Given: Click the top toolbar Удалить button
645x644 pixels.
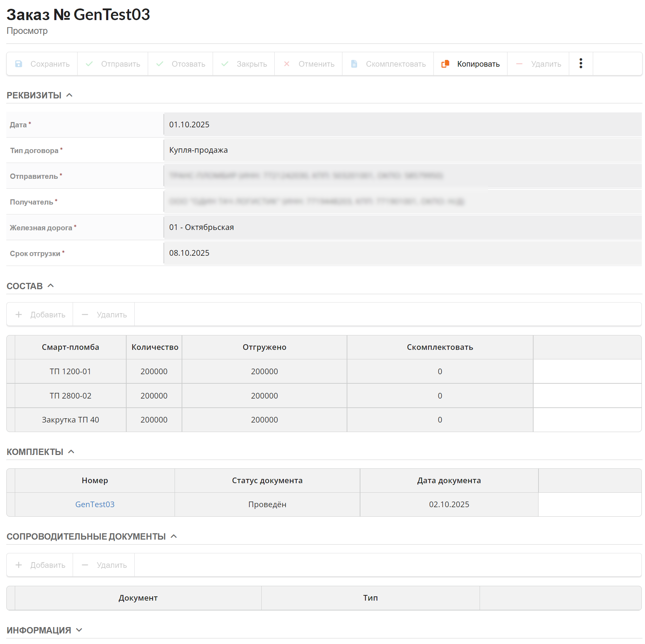Looking at the screenshot, I should pyautogui.click(x=538, y=64).
